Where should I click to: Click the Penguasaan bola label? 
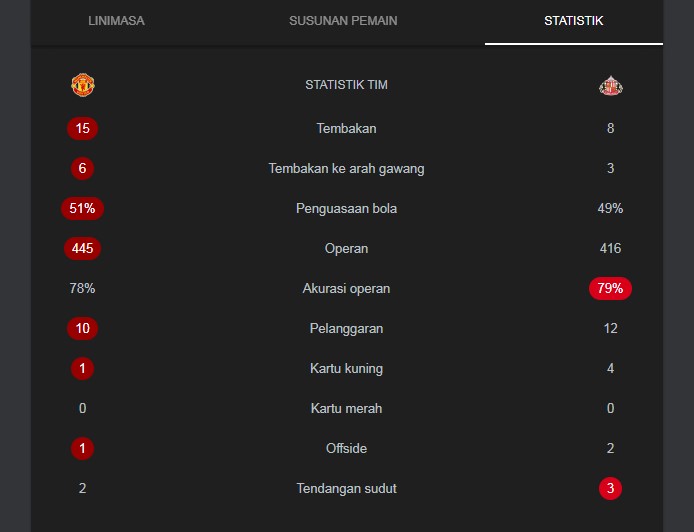coord(346,208)
